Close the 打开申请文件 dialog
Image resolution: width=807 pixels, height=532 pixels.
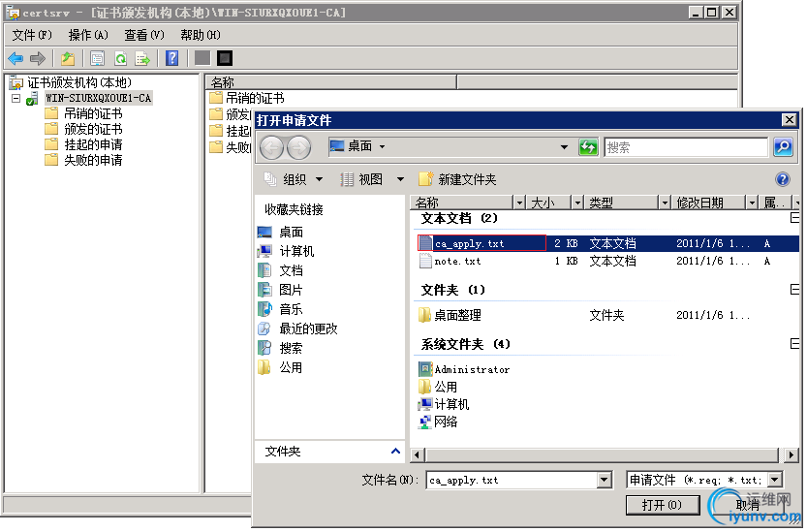coord(789,120)
